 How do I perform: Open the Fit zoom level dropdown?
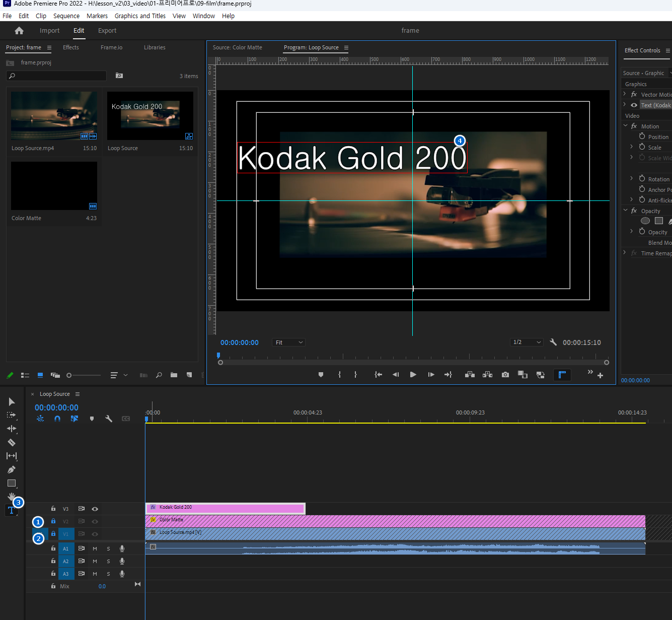(x=289, y=342)
